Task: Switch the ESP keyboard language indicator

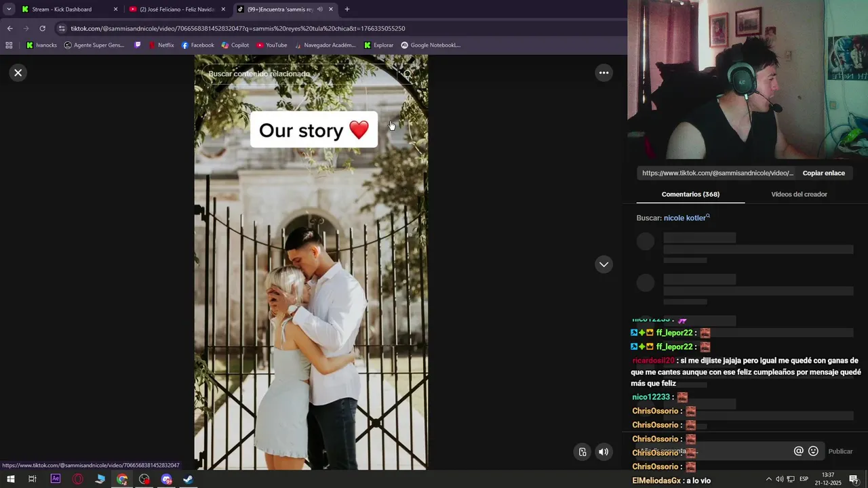Action: tap(804, 479)
